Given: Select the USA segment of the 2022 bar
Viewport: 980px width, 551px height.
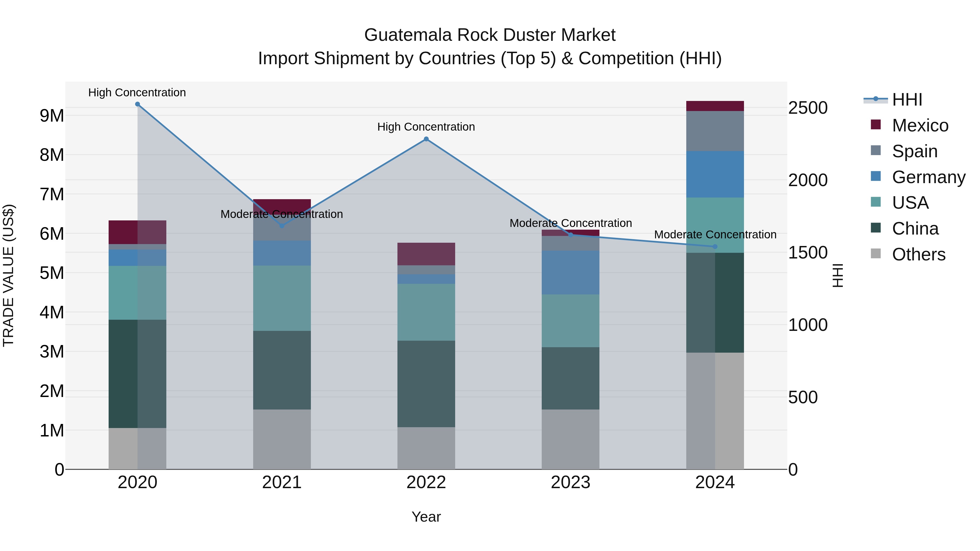Looking at the screenshot, I should tap(426, 312).
